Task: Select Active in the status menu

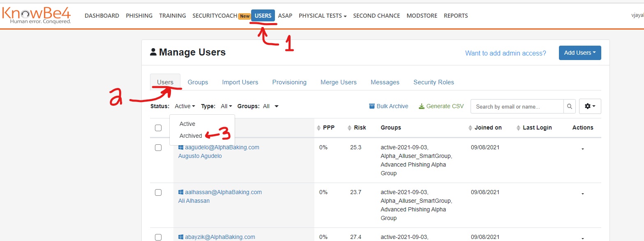Action: point(187,124)
